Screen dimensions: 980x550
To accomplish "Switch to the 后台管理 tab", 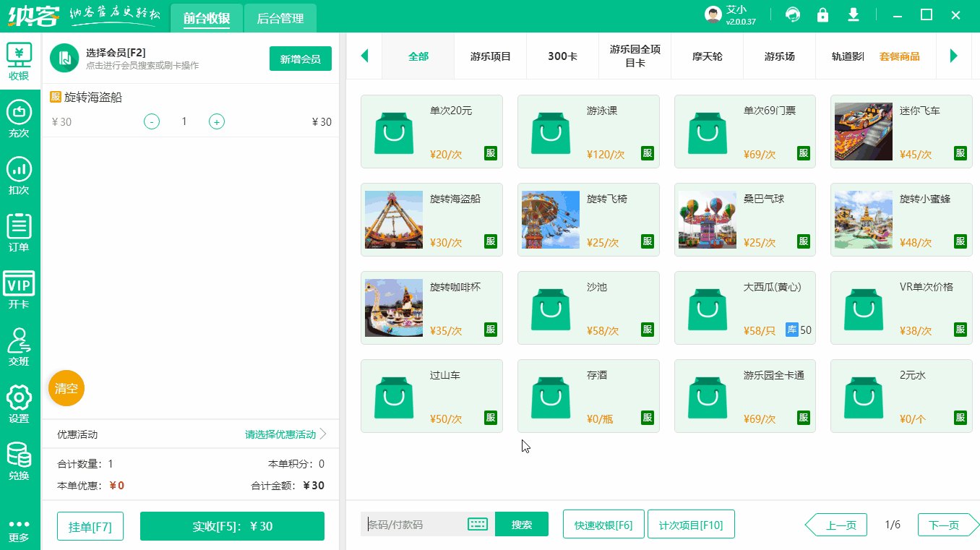I will pos(279,19).
